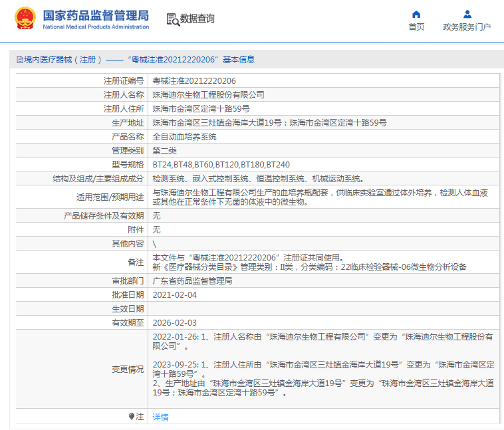Click 国家药品监督管理局 site title
Image resolution: width=504 pixels, height=430 pixels.
coord(96,15)
